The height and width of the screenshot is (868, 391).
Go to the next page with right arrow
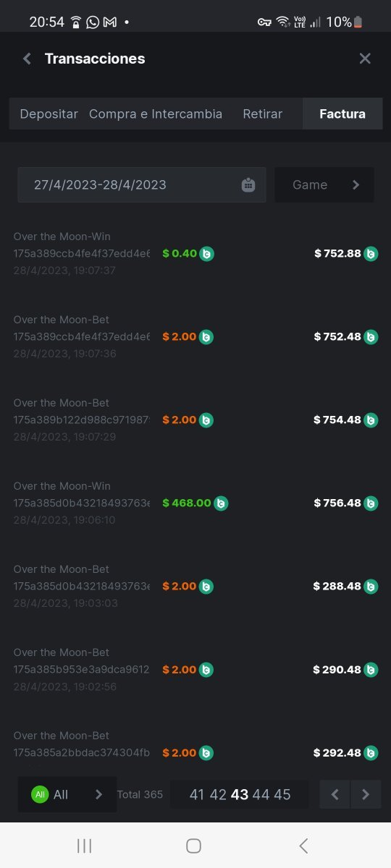point(366,794)
